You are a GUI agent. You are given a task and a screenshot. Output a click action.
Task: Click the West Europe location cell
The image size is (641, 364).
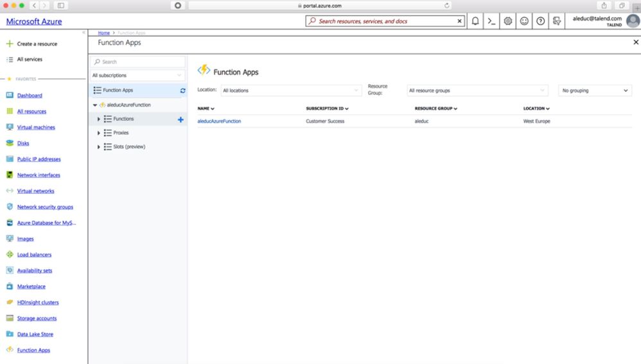pos(537,121)
